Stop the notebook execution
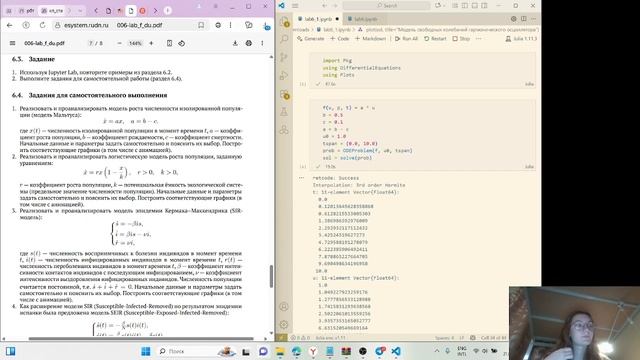The image size is (640, 360). pyautogui.click(x=461, y=39)
